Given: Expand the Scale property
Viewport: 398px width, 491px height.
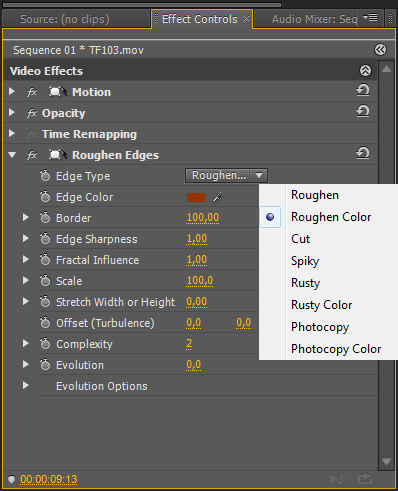Looking at the screenshot, I should click(26, 280).
